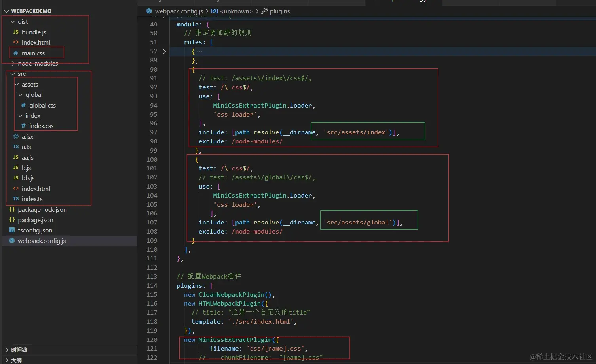Viewport: 596px width, 364px height.
Task: Open tsconfig.json file
Action: (35, 230)
